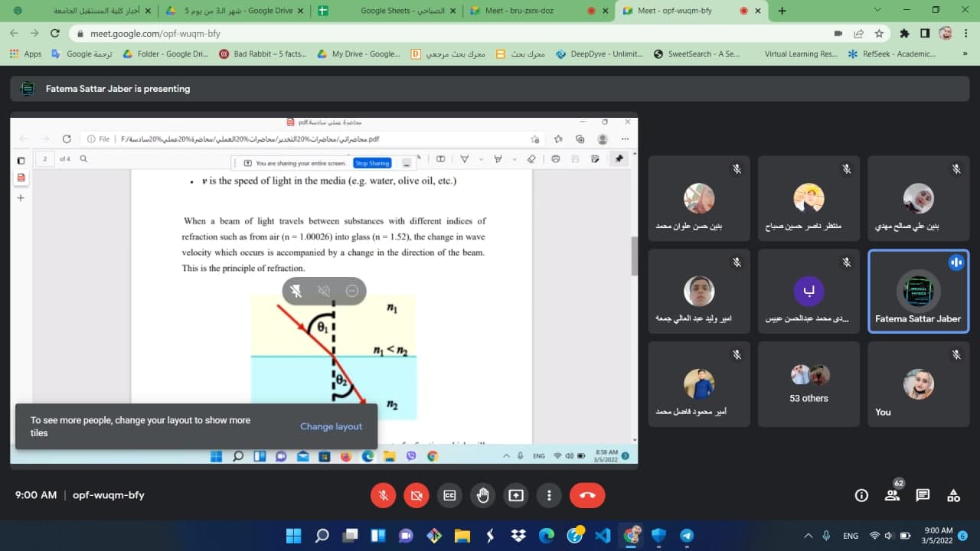Show everyone participants list icon

click(893, 495)
